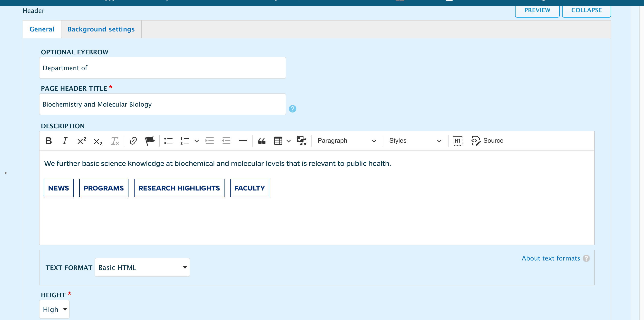Apply italic formatting in the editor
The image size is (644, 320).
65,141
